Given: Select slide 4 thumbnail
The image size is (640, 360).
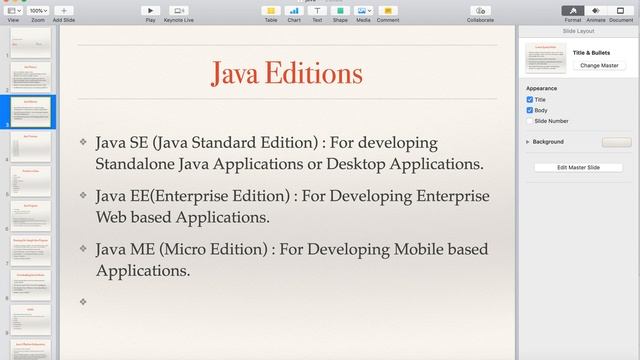Looking at the screenshot, I should point(31,147).
